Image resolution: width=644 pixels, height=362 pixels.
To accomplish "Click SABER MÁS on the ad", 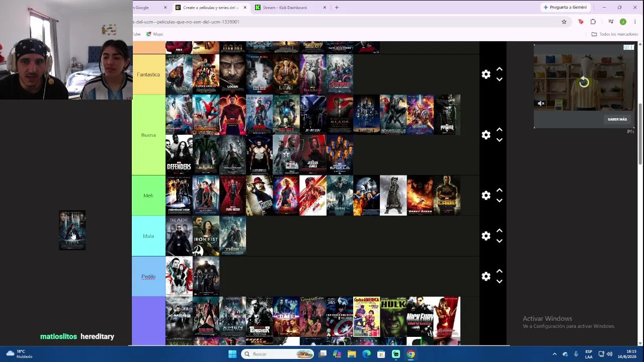I will point(617,119).
